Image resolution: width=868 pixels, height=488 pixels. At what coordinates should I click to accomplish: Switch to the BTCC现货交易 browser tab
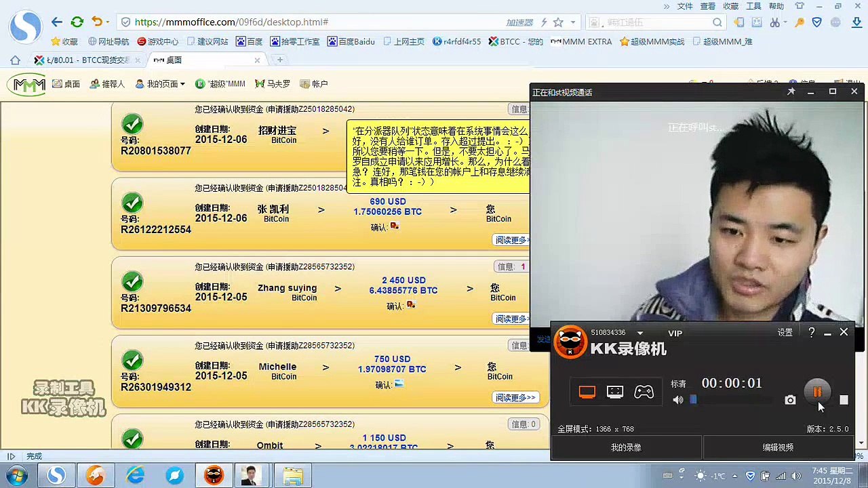[x=87, y=60]
